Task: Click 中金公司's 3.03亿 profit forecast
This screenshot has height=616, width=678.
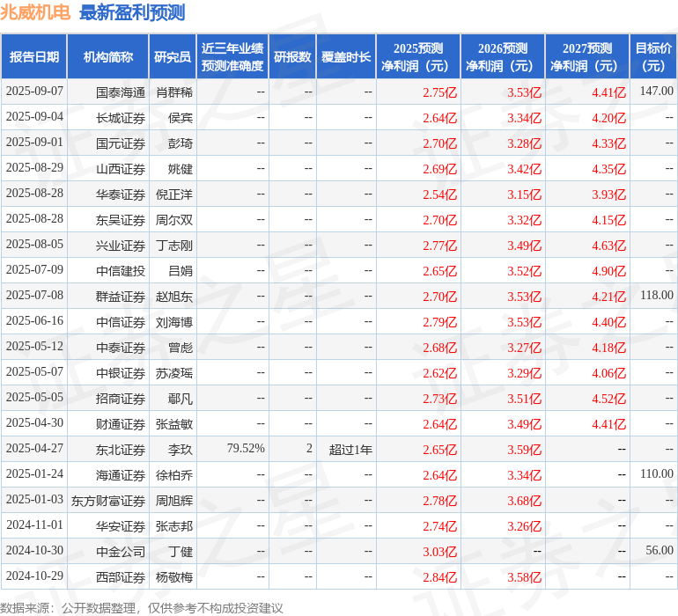Action: click(x=440, y=552)
